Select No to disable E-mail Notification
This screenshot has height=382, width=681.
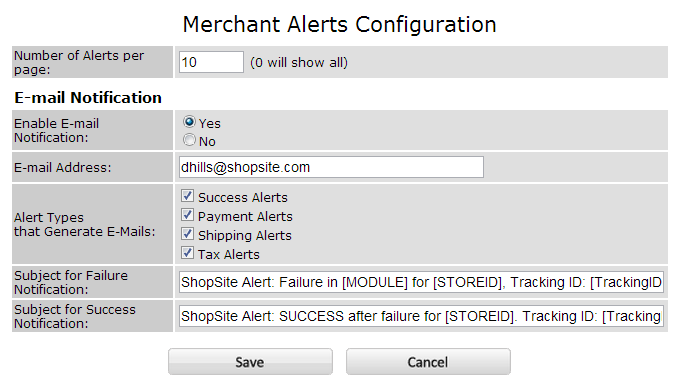(189, 140)
